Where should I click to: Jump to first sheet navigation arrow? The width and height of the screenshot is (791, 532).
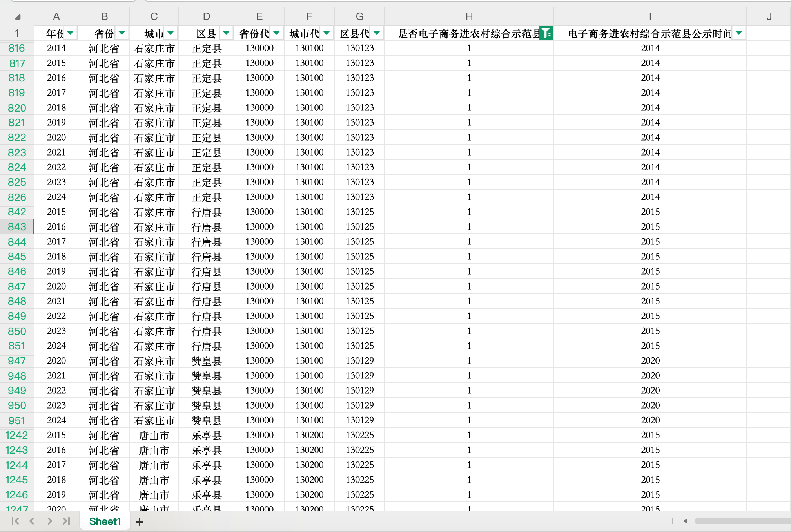(x=15, y=521)
